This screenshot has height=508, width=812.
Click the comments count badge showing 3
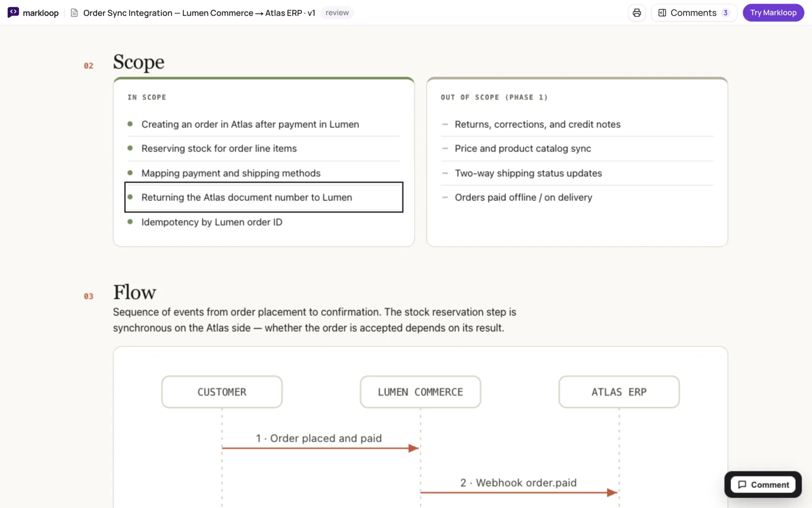click(725, 13)
